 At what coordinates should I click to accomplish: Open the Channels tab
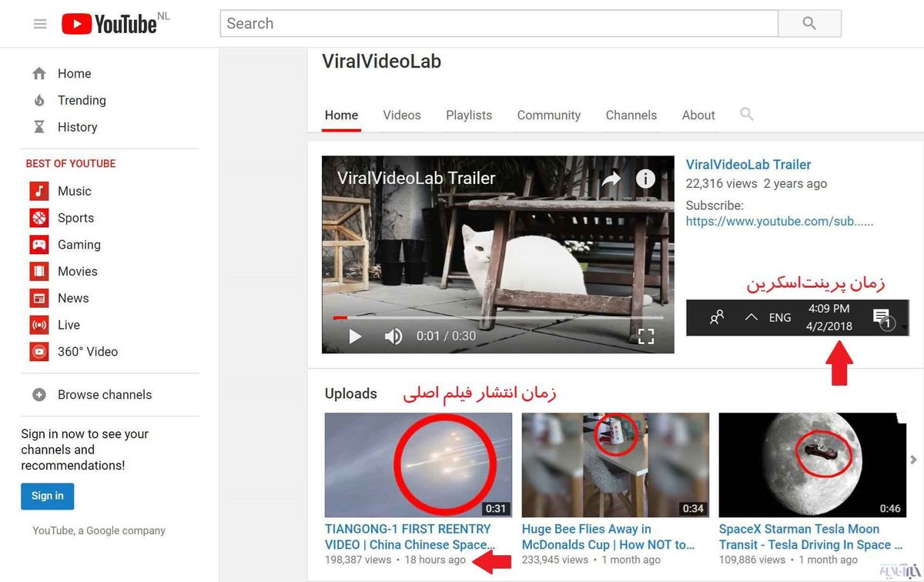click(631, 115)
